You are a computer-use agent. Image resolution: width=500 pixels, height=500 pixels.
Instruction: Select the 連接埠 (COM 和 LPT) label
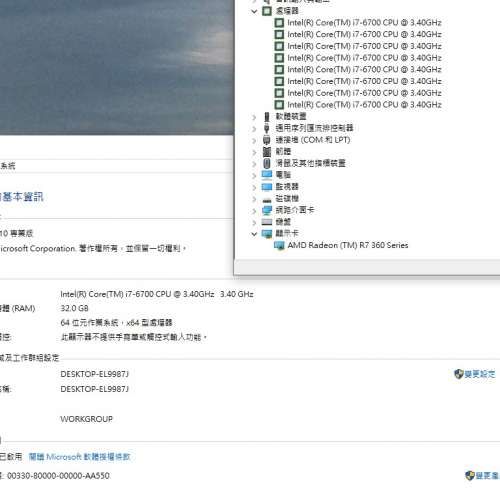313,140
